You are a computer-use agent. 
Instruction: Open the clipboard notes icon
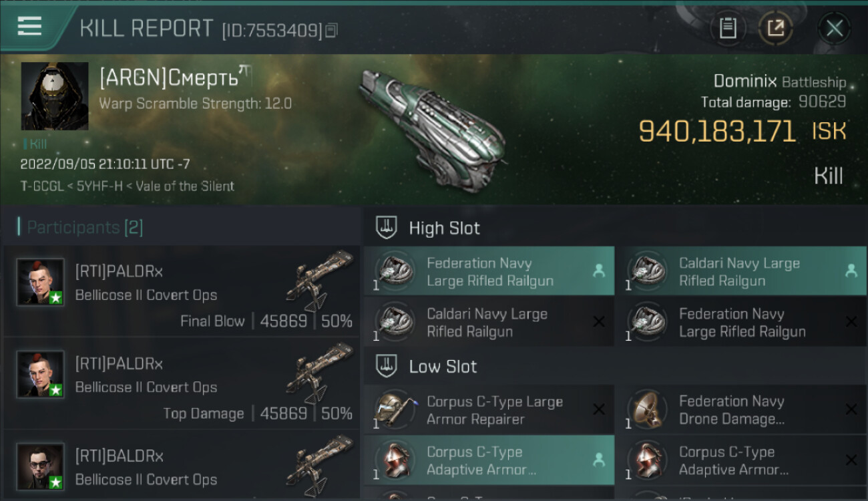728,28
